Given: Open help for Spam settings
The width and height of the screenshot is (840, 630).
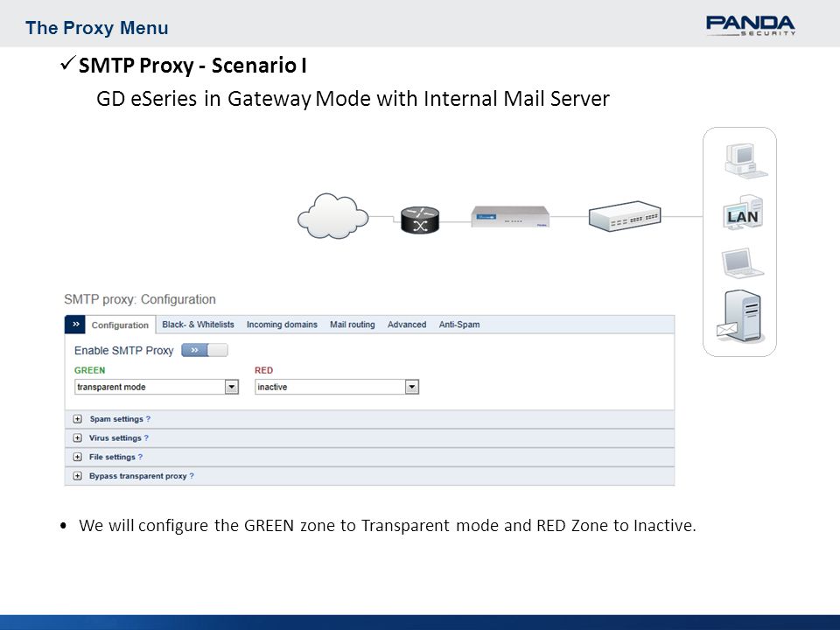Looking at the screenshot, I should (149, 419).
